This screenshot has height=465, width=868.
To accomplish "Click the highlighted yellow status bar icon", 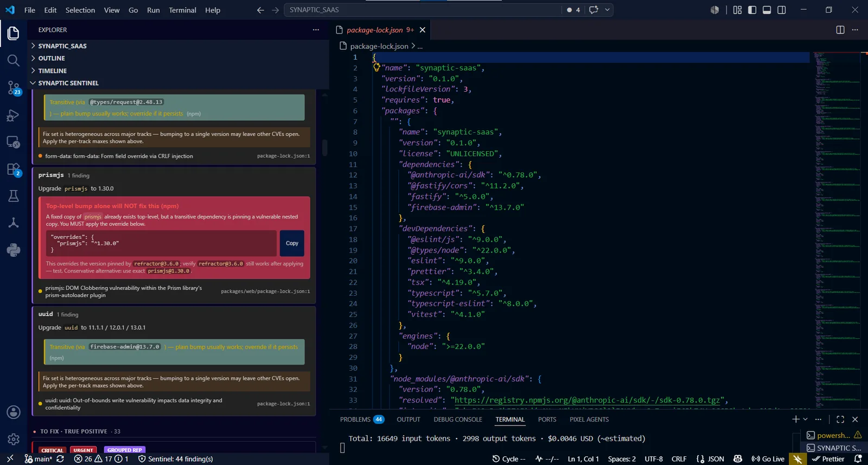I will pyautogui.click(x=797, y=458).
